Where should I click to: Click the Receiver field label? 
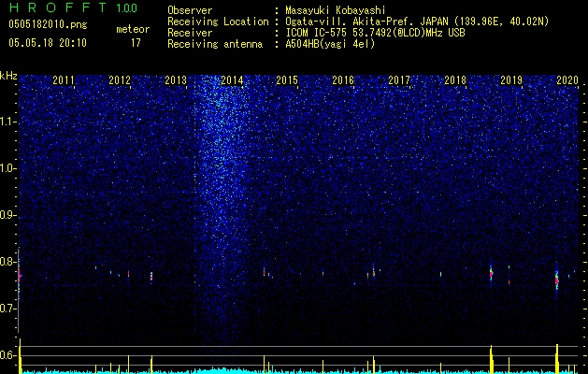[190, 33]
